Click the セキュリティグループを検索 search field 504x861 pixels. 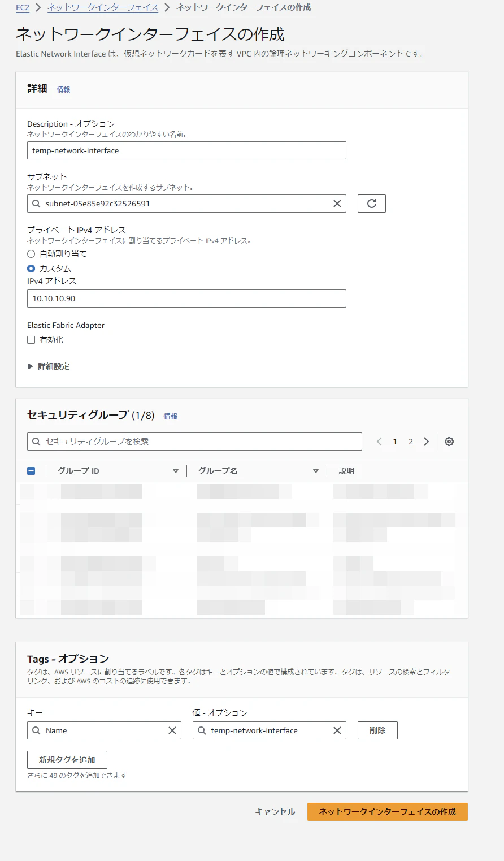click(194, 442)
